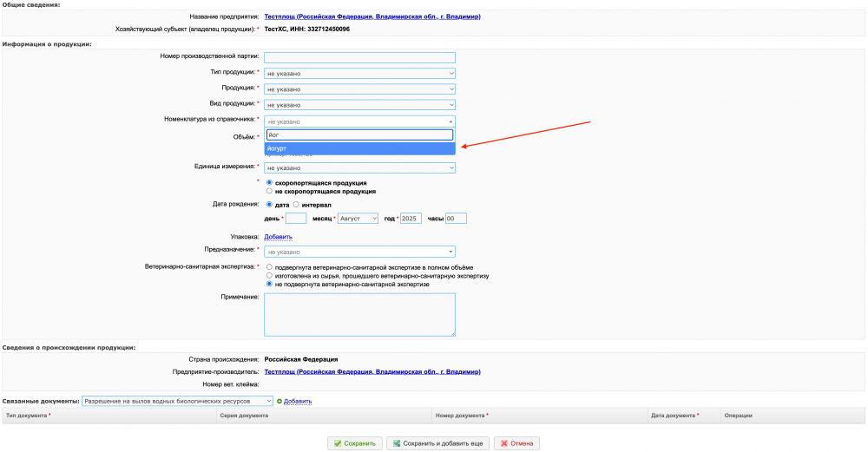Click the nomenclature search field containing йог
Image resolution: width=868 pixels, height=452 pixels.
point(359,135)
